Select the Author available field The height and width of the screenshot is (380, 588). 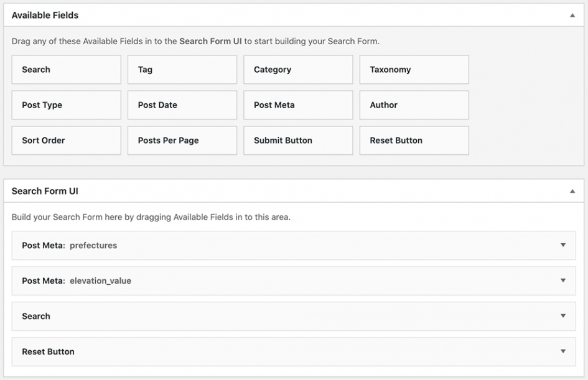click(414, 105)
